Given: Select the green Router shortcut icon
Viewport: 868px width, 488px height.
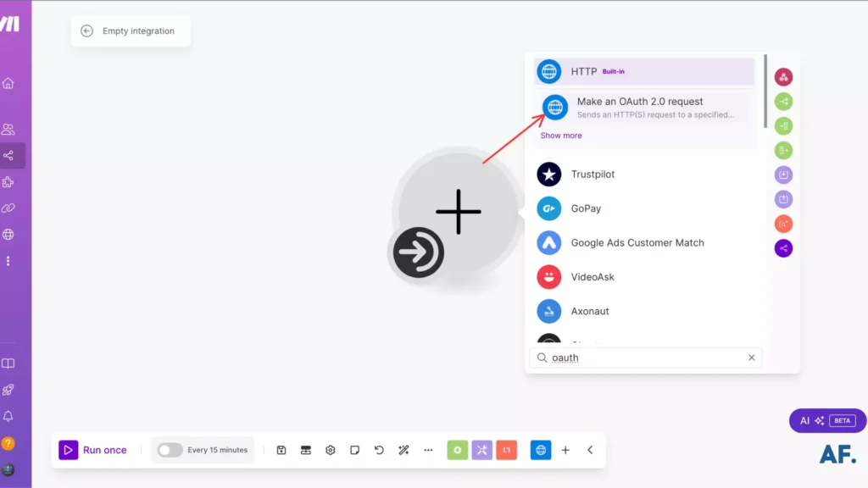Looking at the screenshot, I should [x=783, y=102].
